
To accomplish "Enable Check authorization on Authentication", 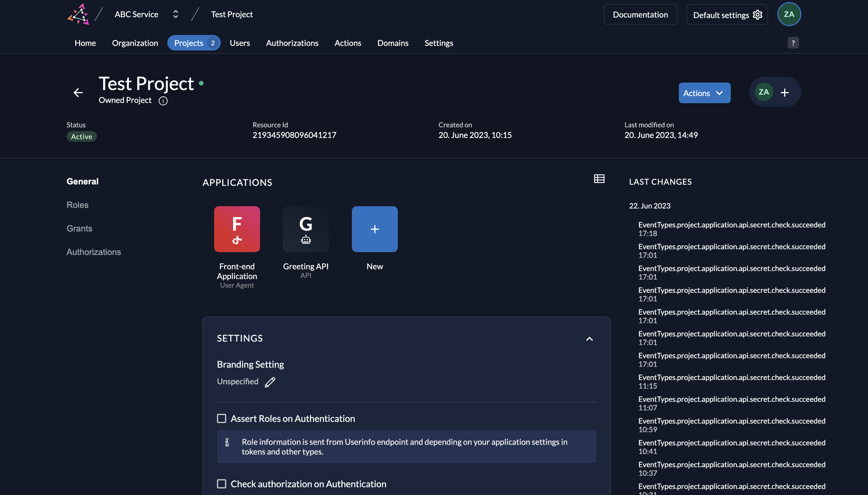I will 222,484.
